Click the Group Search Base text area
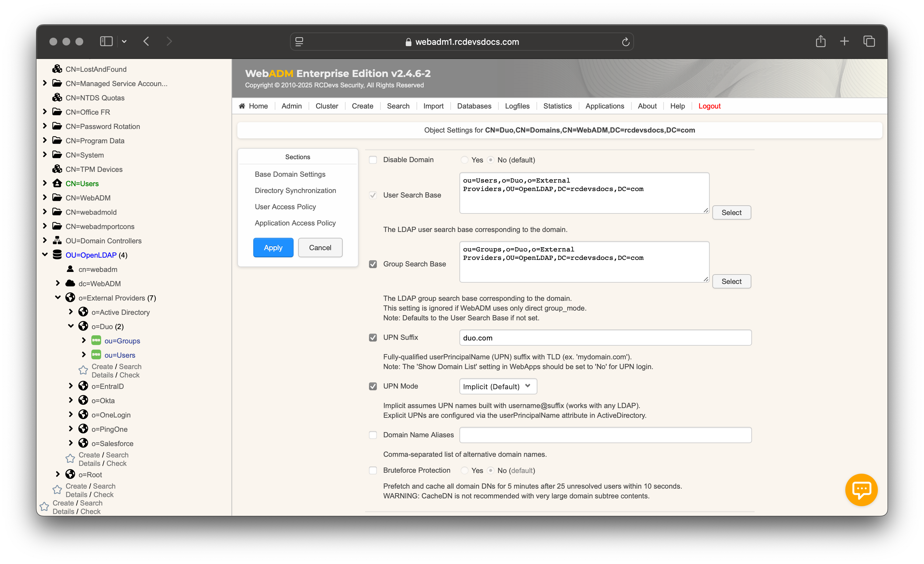 point(584,262)
